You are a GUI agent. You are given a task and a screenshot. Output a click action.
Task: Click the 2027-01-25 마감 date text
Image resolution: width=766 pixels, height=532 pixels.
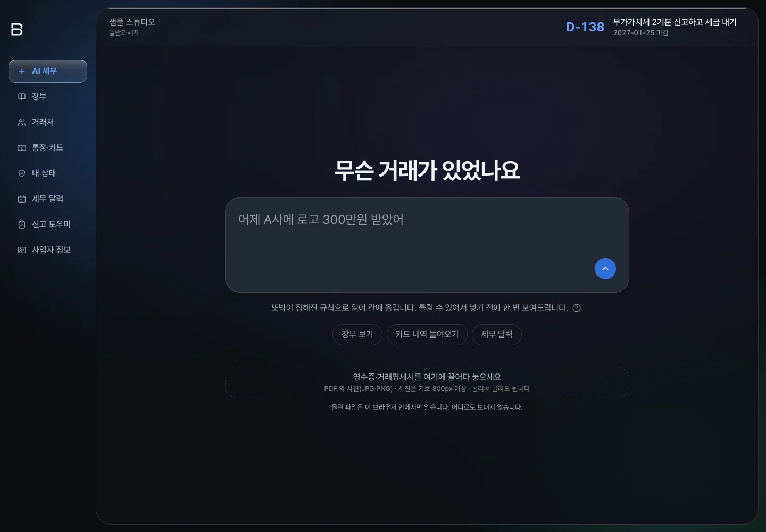coord(640,33)
